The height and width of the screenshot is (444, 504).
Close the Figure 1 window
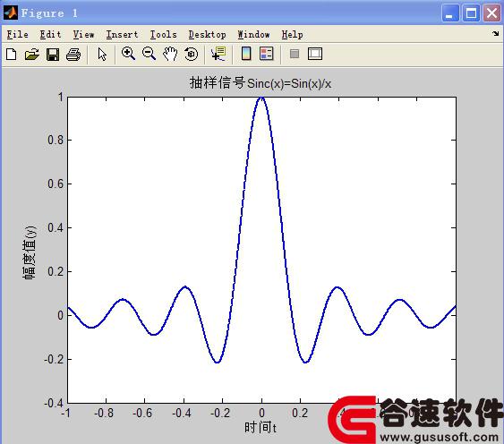coord(492,13)
